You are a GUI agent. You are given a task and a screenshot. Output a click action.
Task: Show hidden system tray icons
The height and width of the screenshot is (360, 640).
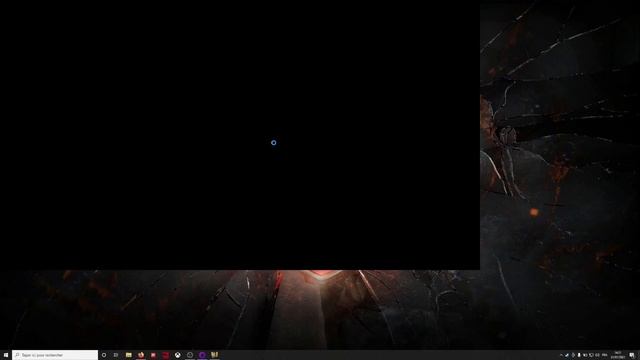(x=561, y=355)
